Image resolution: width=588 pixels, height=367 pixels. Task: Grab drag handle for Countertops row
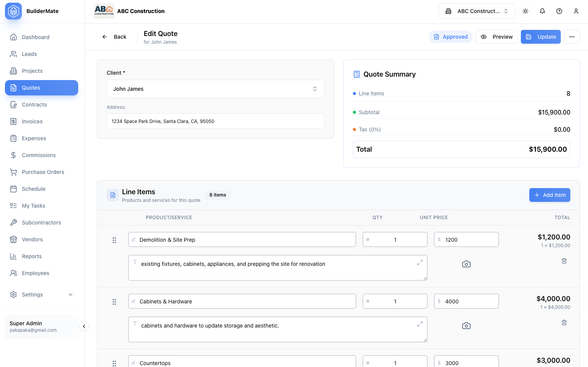[114, 363]
